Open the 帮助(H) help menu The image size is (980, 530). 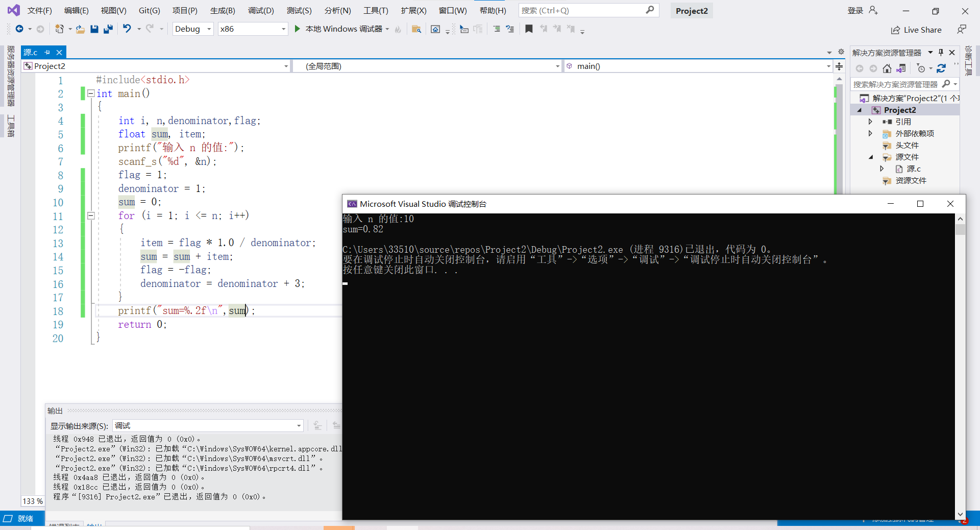[x=493, y=11]
